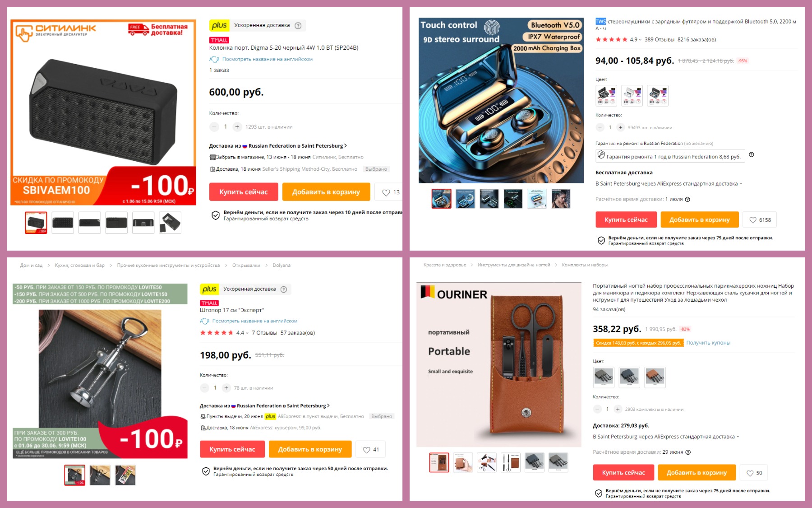Click help icon next to Ускоренная доставка for speaker
This screenshot has height=508, width=812.
298,26
